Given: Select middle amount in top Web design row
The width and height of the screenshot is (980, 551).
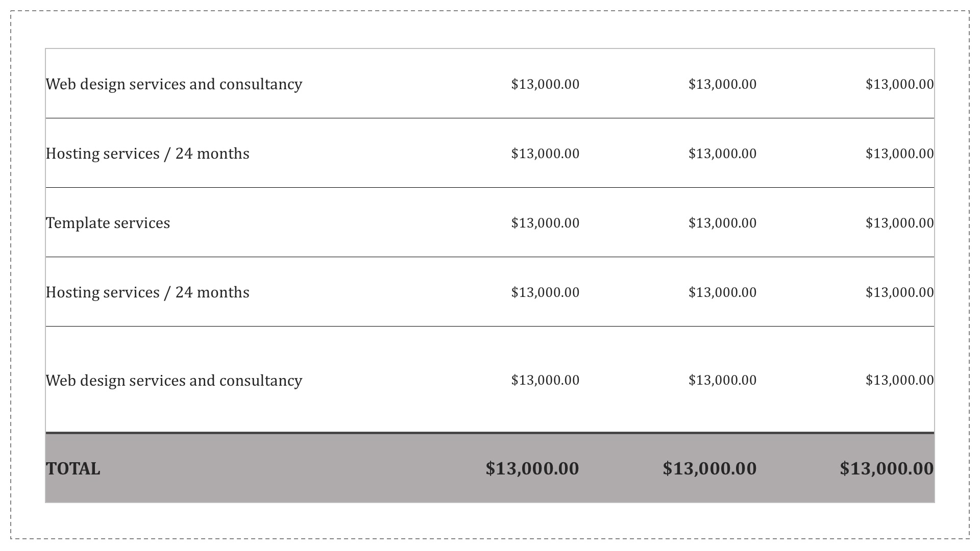Looking at the screenshot, I should tap(722, 84).
